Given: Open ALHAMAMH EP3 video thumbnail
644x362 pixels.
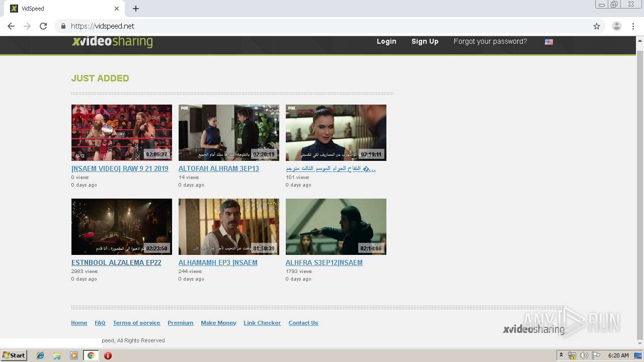Looking at the screenshot, I should (x=229, y=227).
